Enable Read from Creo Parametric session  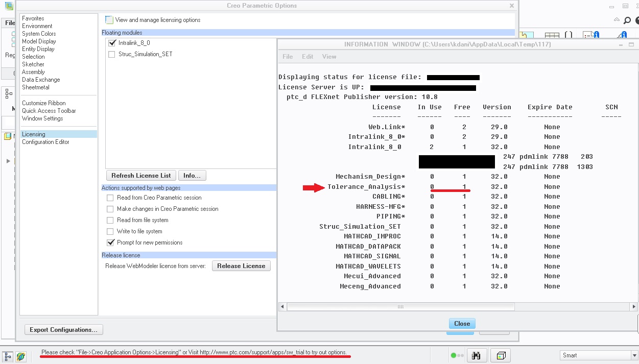[x=110, y=198]
